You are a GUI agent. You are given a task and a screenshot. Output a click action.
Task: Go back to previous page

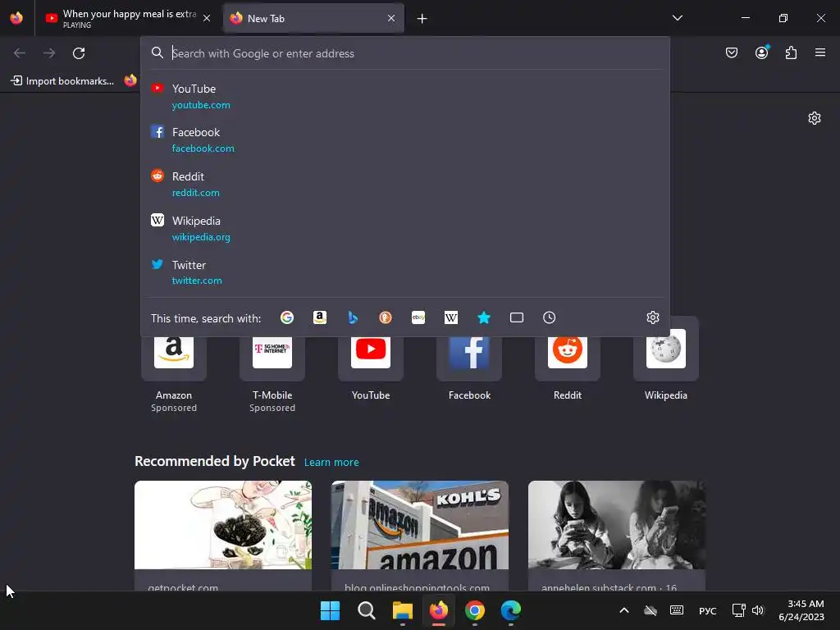(20, 53)
